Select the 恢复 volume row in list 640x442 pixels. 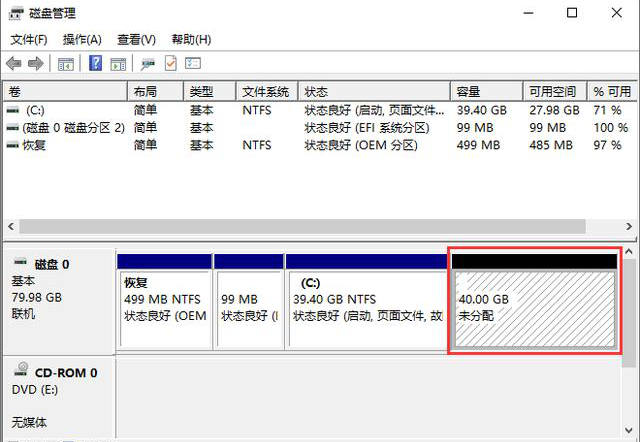pyautogui.click(x=320, y=145)
